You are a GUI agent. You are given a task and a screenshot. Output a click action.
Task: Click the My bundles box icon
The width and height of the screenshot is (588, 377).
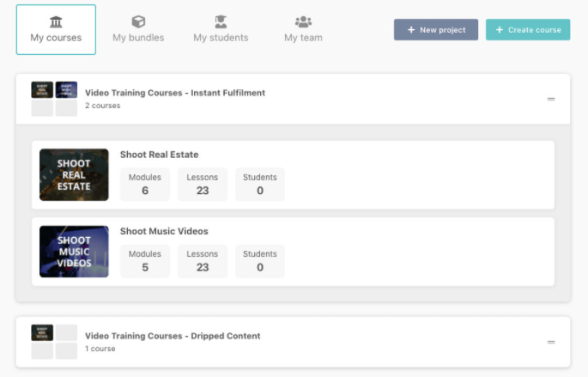pos(138,21)
